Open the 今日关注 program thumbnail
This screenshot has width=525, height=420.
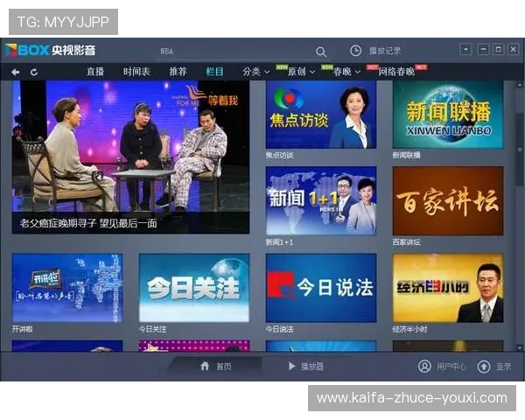tap(194, 288)
